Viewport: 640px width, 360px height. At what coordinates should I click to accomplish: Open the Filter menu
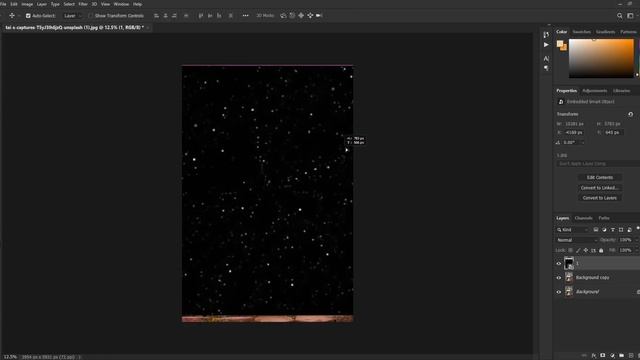pos(83,4)
